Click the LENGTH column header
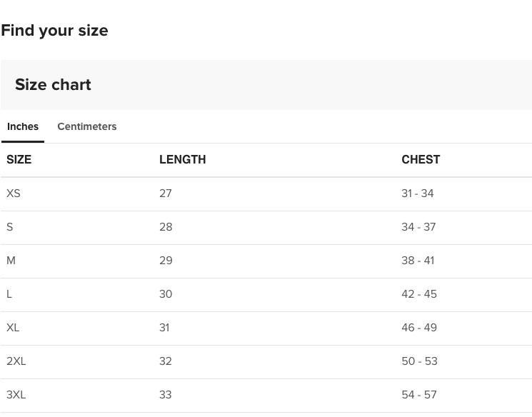The image size is (532, 417). pyautogui.click(x=182, y=160)
